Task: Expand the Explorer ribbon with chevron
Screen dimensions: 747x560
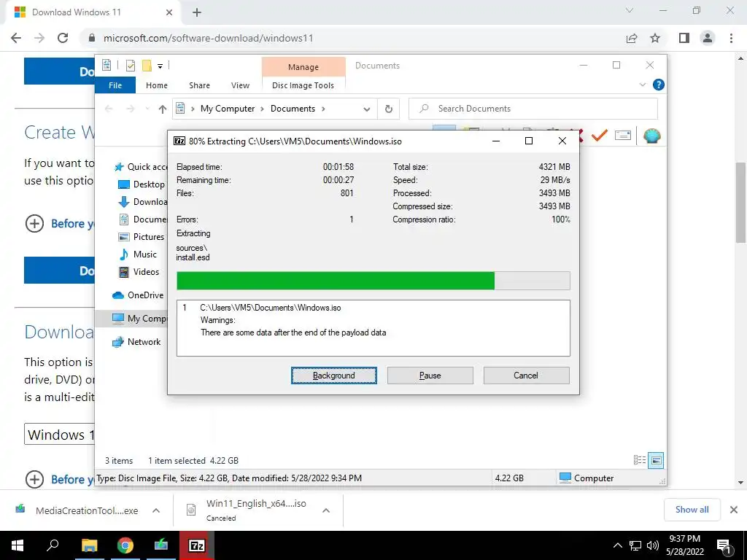Action: point(642,85)
